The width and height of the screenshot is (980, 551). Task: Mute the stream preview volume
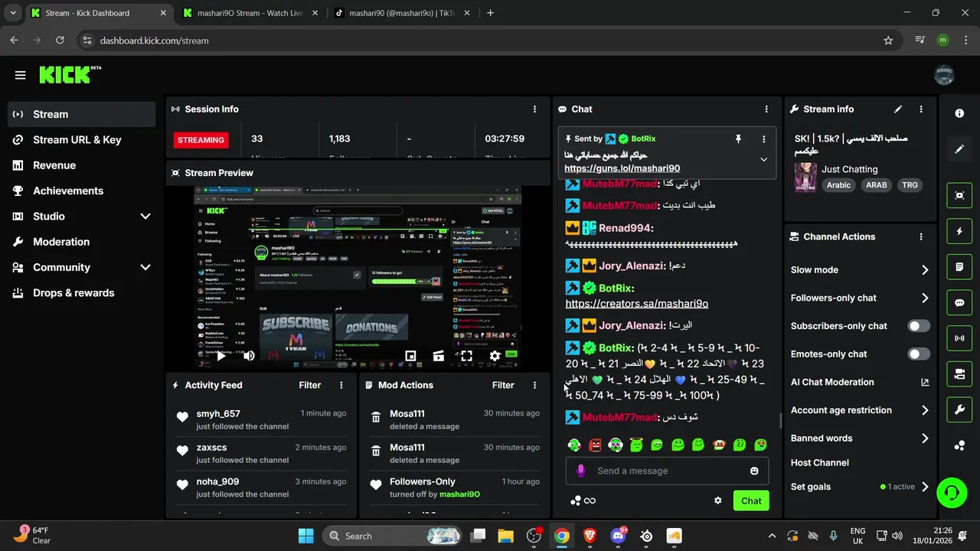[249, 356]
